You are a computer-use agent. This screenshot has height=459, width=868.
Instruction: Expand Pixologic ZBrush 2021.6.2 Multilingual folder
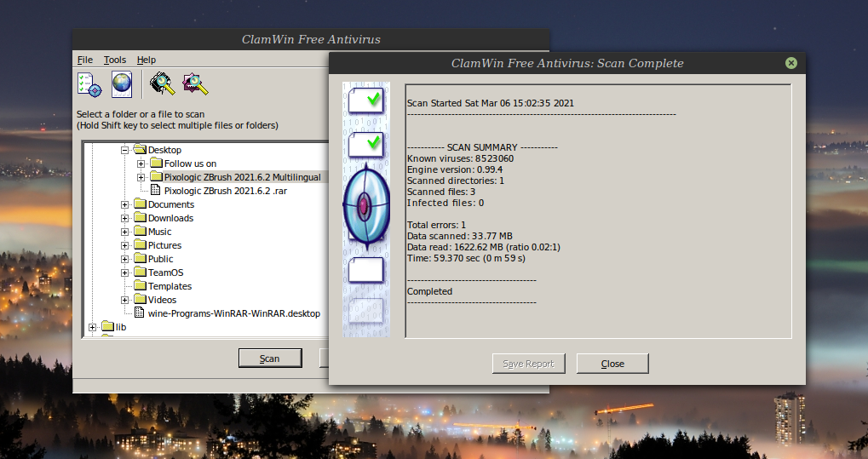(141, 178)
